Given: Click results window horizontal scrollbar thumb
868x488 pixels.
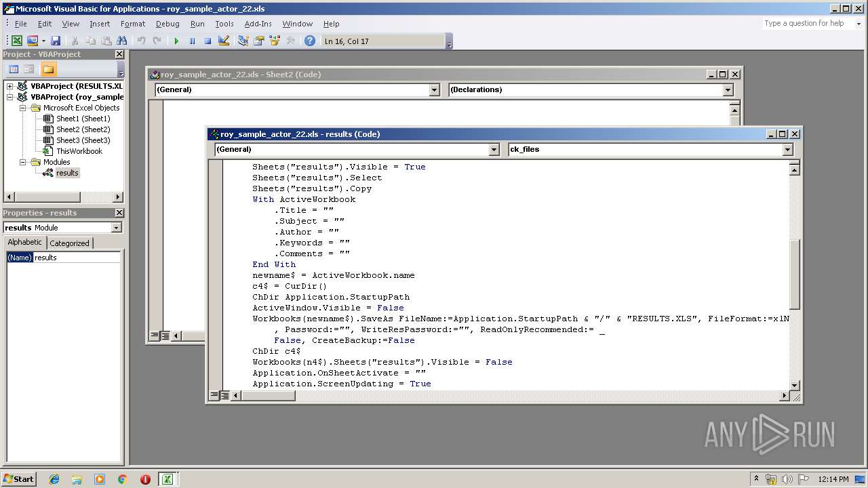Looking at the screenshot, I should (x=268, y=395).
